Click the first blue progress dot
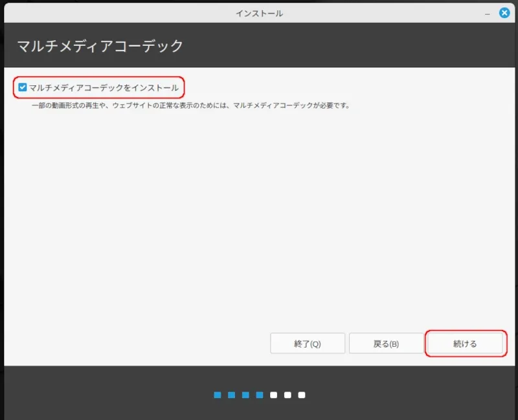This screenshot has width=518, height=420. [x=218, y=395]
